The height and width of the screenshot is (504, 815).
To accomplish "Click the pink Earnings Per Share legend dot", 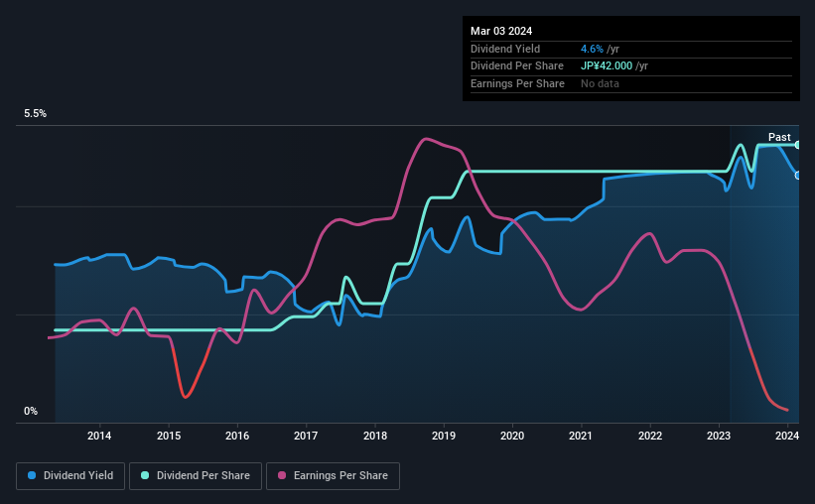I will [282, 475].
